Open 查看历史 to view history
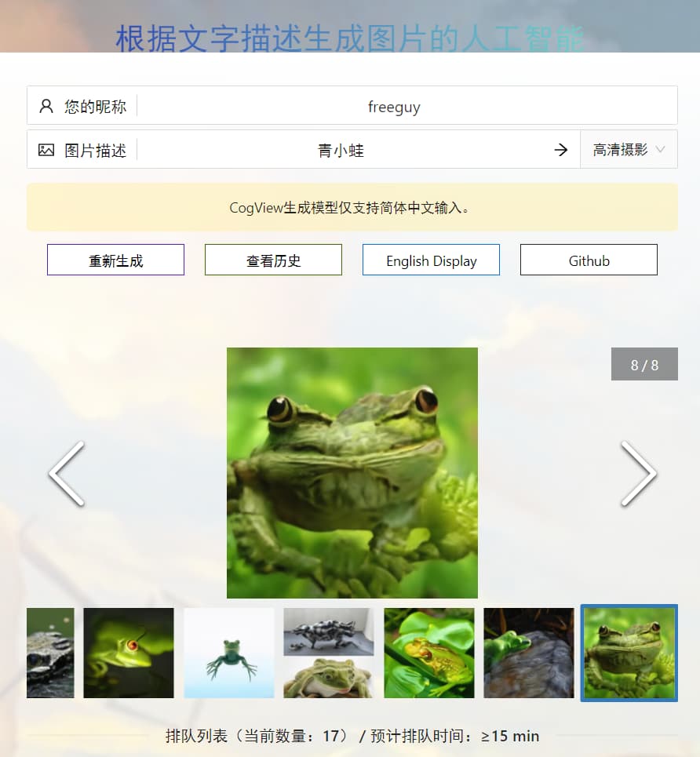 tap(273, 260)
